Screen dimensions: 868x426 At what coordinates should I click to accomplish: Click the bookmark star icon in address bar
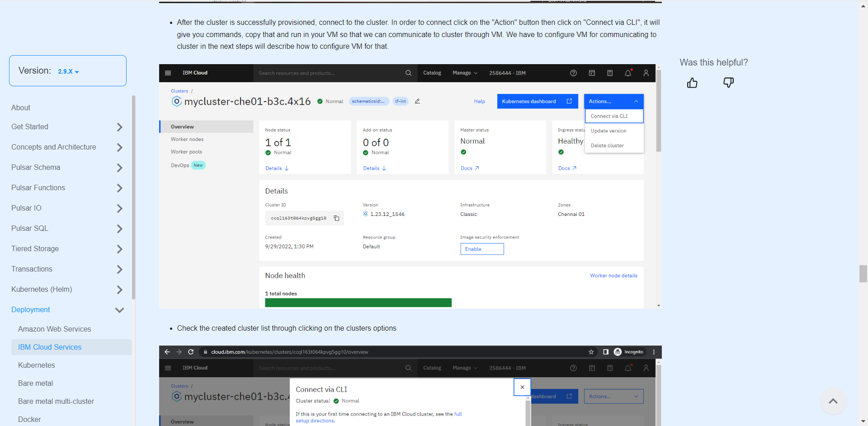coord(591,352)
